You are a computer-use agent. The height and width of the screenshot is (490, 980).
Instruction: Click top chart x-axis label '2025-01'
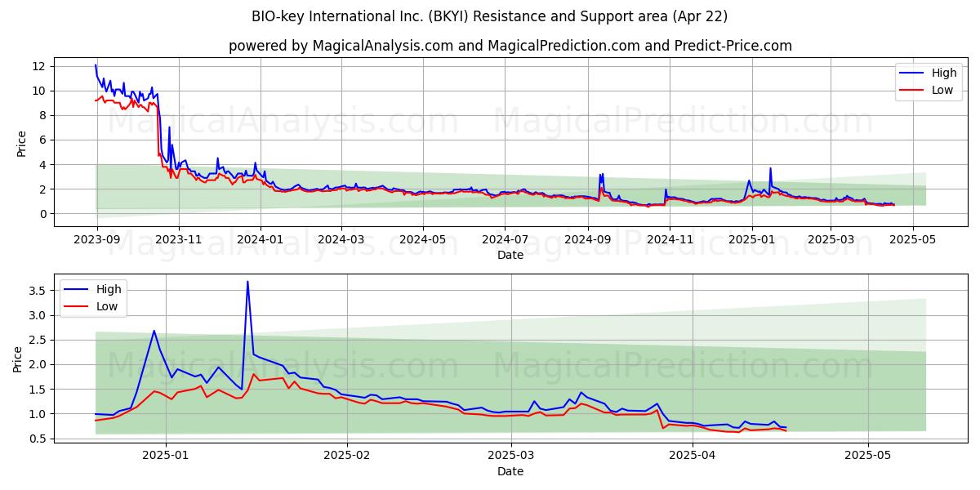751,240
